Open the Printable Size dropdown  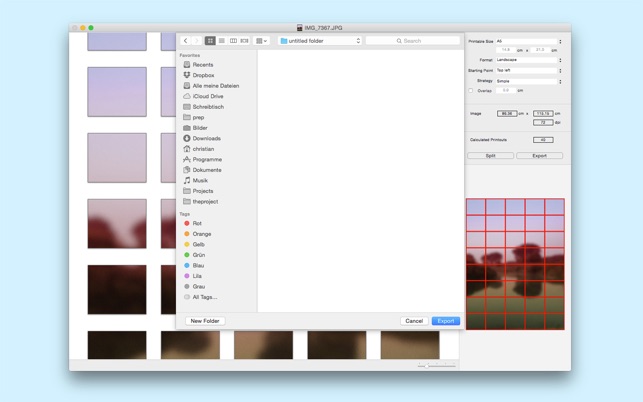pos(528,41)
